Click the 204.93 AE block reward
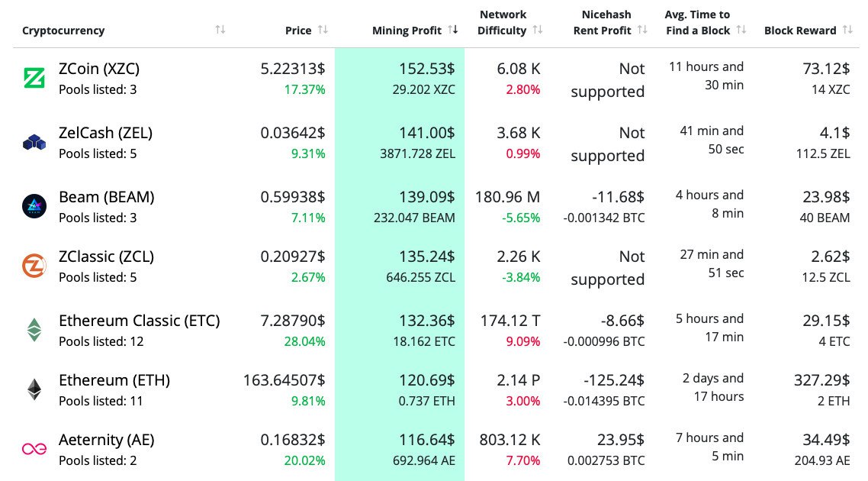This screenshot has height=481, width=868. point(822,460)
